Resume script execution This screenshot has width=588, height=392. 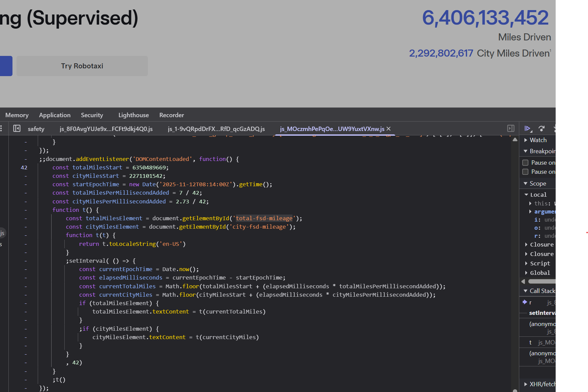(x=528, y=128)
